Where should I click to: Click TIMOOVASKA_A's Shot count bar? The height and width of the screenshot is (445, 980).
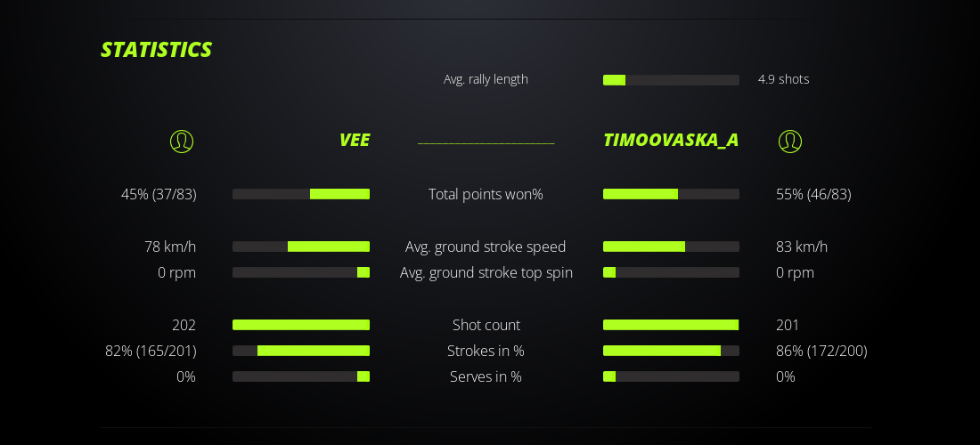tap(671, 325)
